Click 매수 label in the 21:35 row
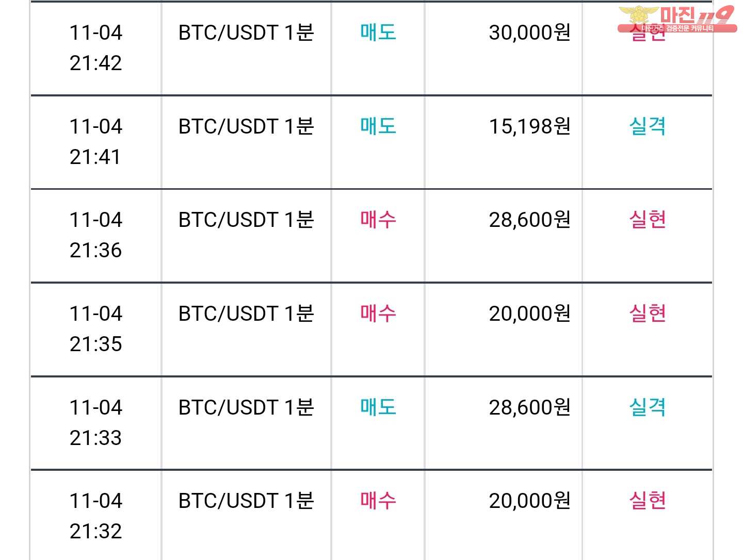This screenshot has height=560, width=743. pyautogui.click(x=378, y=314)
